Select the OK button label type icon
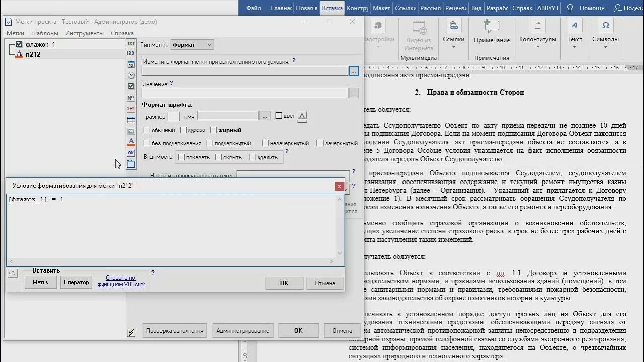The height and width of the screenshot is (362, 644). [131, 153]
